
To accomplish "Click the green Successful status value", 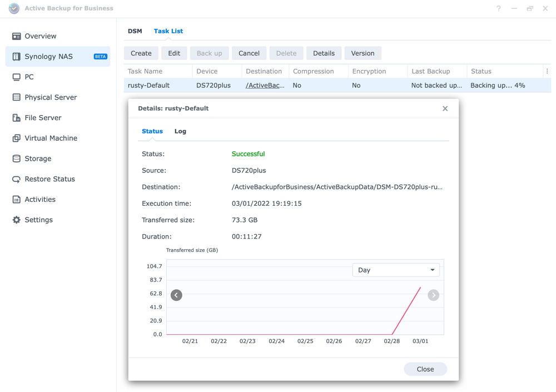I will [x=248, y=154].
